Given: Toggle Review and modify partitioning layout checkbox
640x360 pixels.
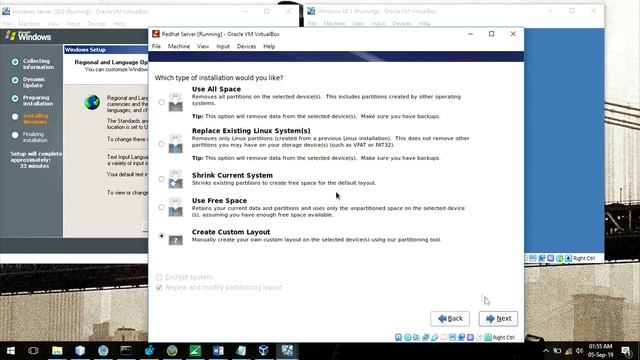Looking at the screenshot, I should point(159,287).
